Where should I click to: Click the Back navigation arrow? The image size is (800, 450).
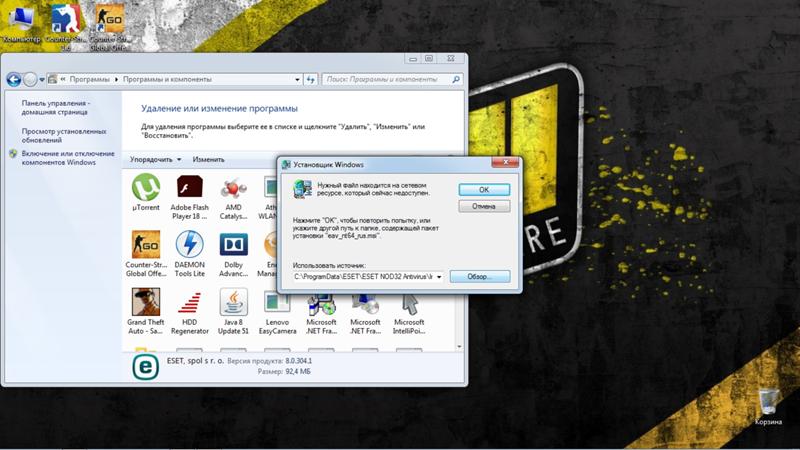[14, 80]
